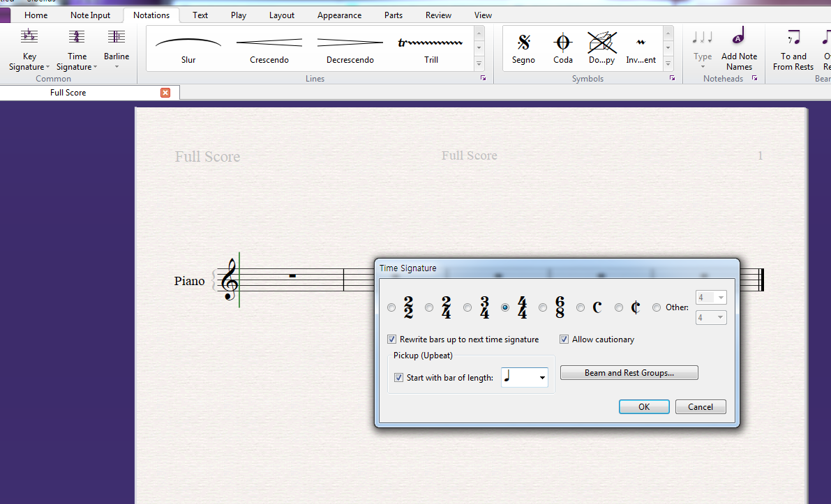Open the Symbols group dialog launcher
Screen dimensions: 831x504
[672, 78]
